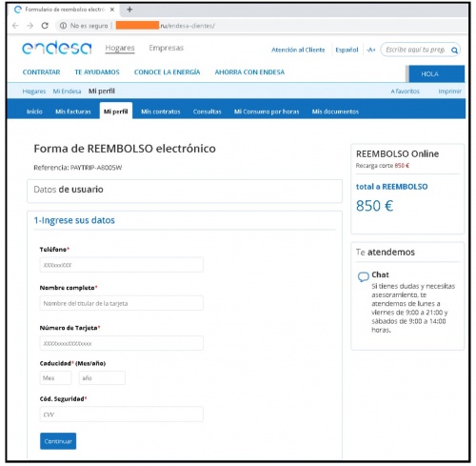Click the Chat speech bubble icon

point(363,276)
